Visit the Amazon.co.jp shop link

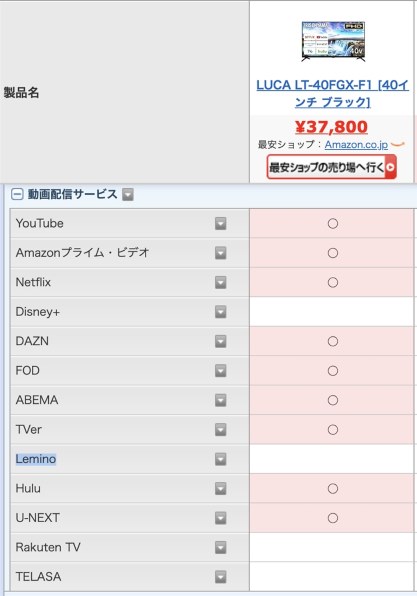[356, 145]
